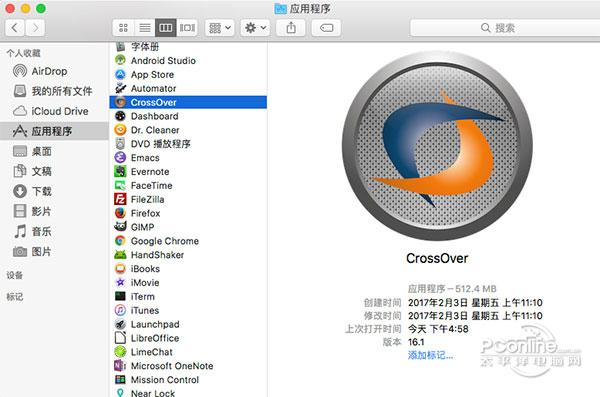
Task: Click the version value 16.1
Action: click(416, 342)
